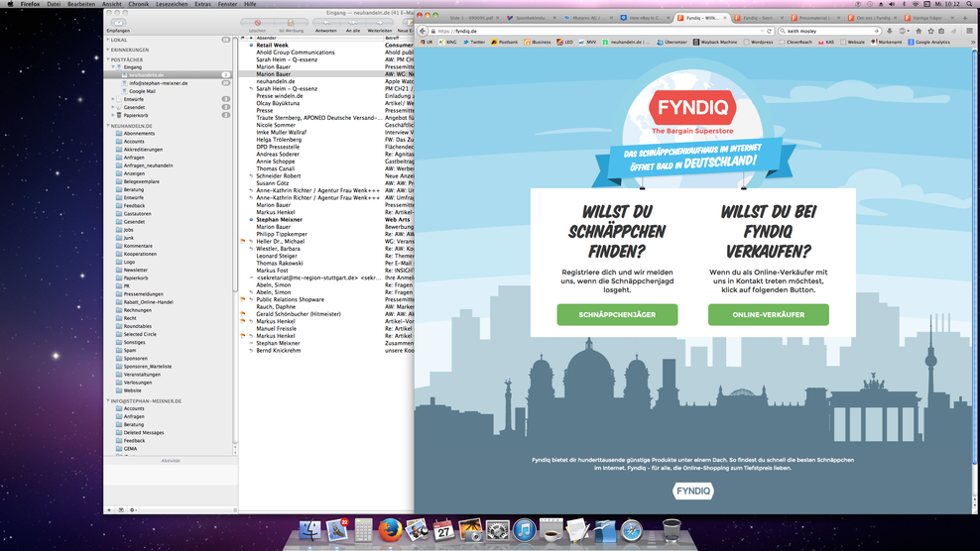Open Calendar icon in Dock
This screenshot has width=980, height=551.
point(443,530)
